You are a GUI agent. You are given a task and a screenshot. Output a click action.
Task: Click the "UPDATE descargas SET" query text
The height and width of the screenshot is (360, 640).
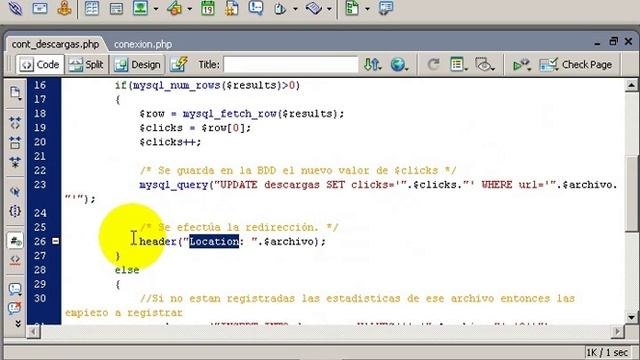pyautogui.click(x=282, y=184)
